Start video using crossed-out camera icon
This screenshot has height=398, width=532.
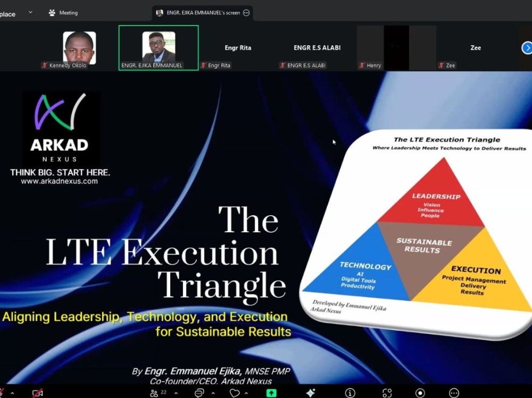pyautogui.click(x=37, y=393)
